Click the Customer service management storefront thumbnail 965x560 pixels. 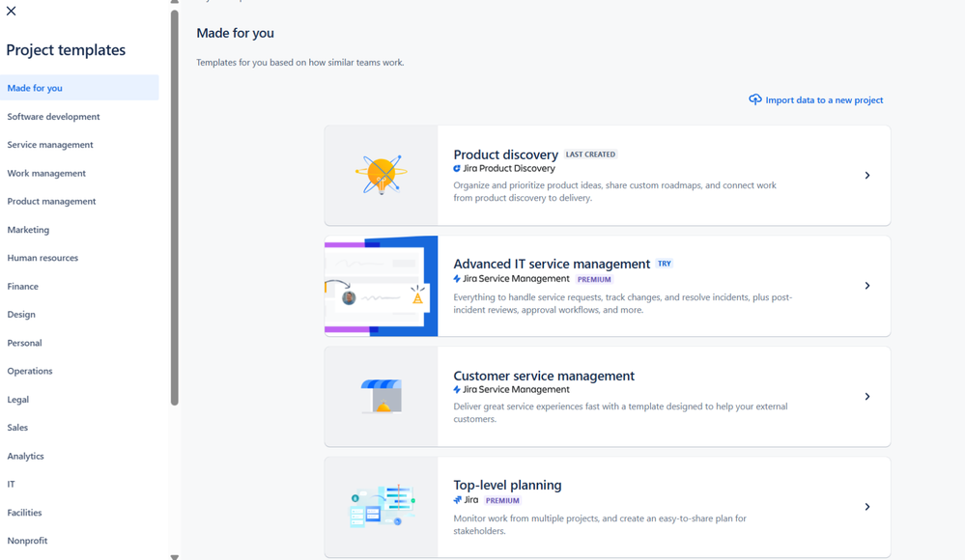[x=382, y=396]
